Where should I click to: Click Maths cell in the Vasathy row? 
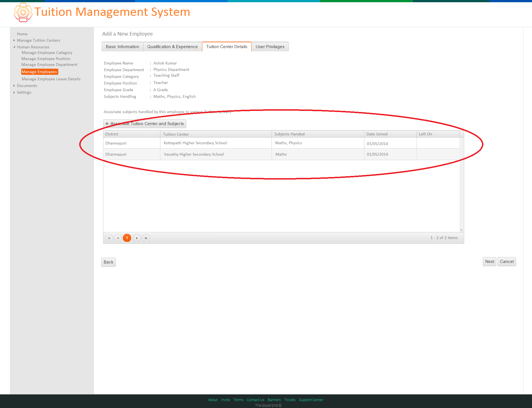coord(318,154)
